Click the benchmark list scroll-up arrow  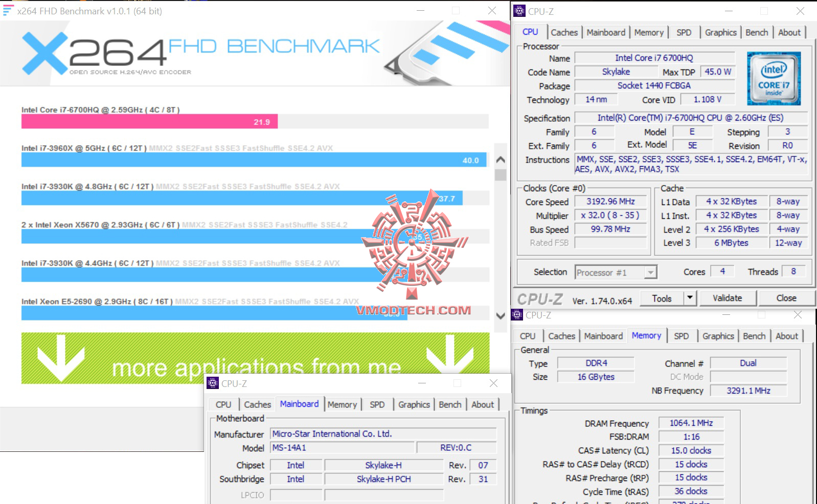(501, 159)
